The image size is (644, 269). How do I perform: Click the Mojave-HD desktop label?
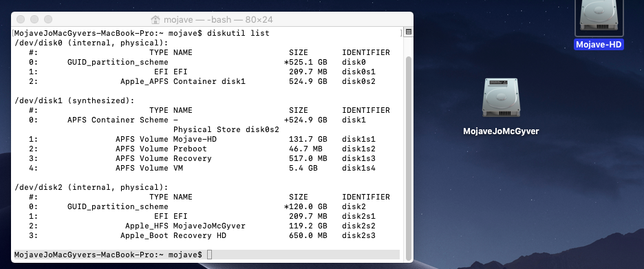click(x=599, y=44)
